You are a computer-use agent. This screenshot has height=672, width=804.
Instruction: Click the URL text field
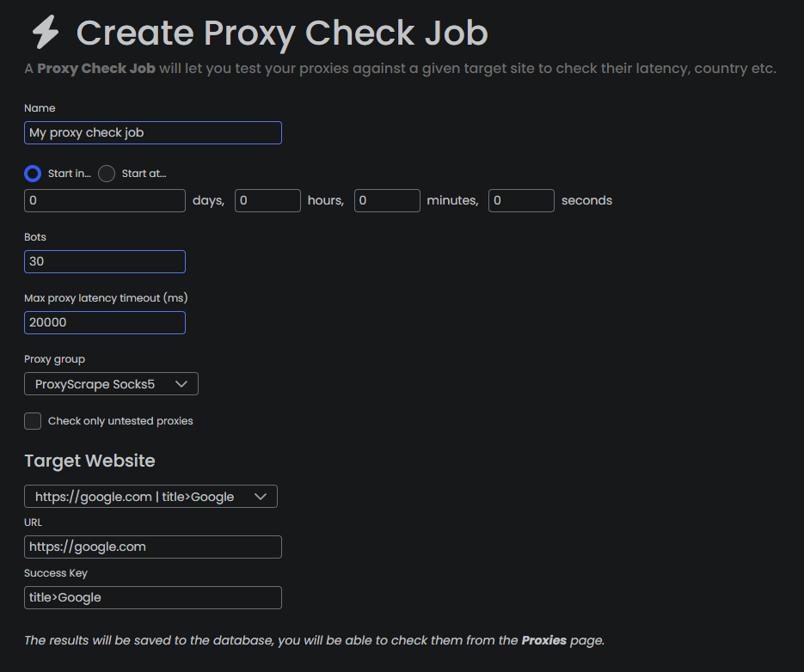tap(152, 547)
